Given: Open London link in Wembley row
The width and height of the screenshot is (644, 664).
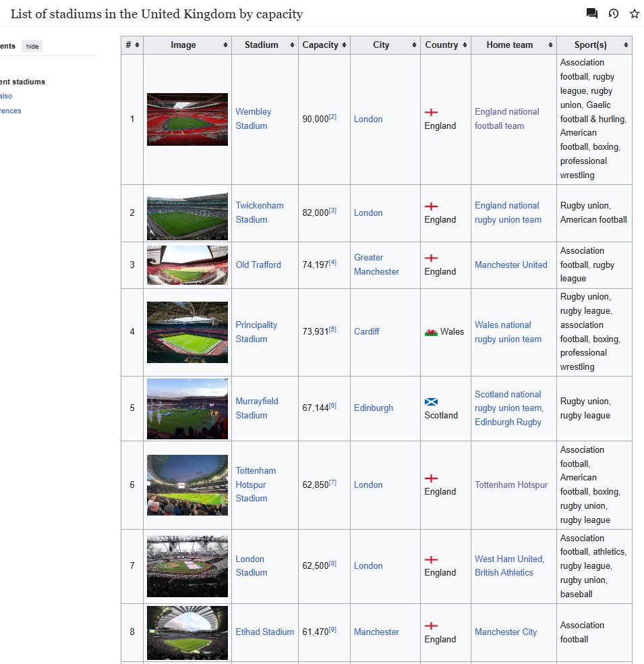Looking at the screenshot, I should pyautogui.click(x=368, y=119).
